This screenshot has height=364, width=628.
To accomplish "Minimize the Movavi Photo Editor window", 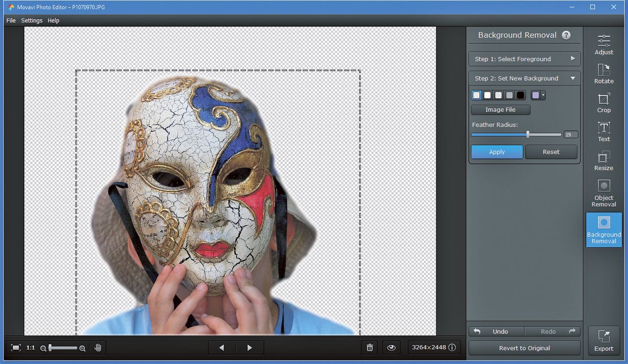I will (x=572, y=7).
